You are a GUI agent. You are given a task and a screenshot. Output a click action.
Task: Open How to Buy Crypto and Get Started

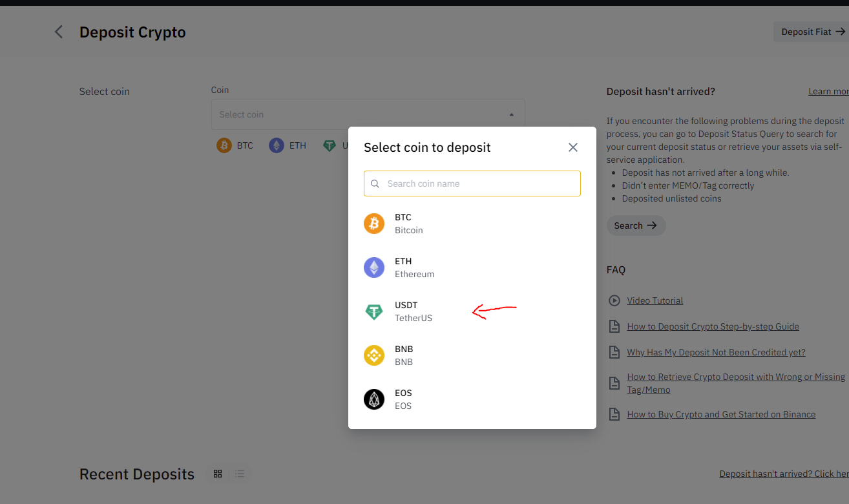coord(721,414)
